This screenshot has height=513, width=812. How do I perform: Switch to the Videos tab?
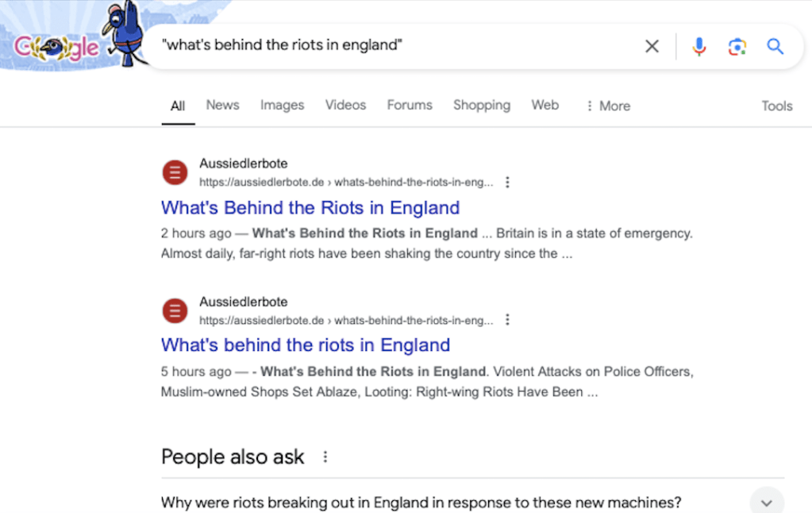(345, 105)
